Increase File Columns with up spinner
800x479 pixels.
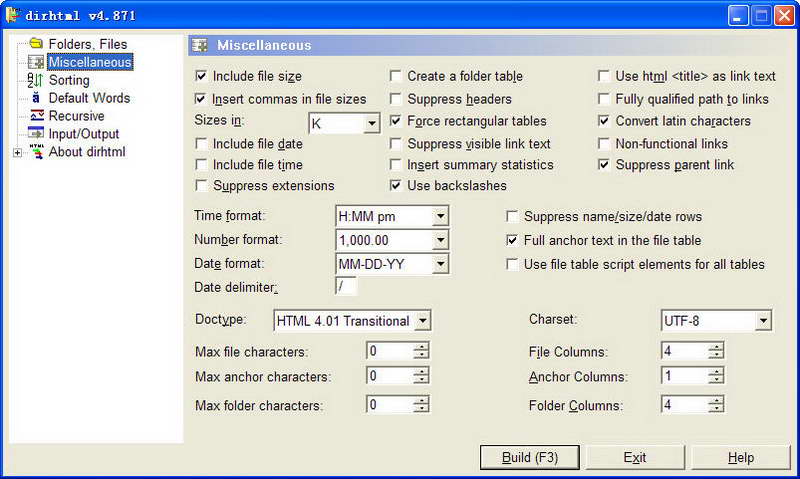coord(716,346)
